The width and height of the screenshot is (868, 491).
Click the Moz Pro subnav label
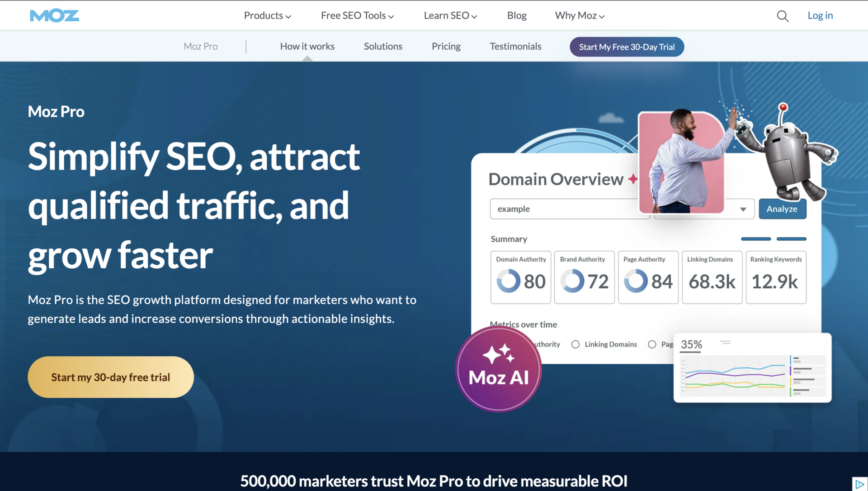click(x=201, y=46)
